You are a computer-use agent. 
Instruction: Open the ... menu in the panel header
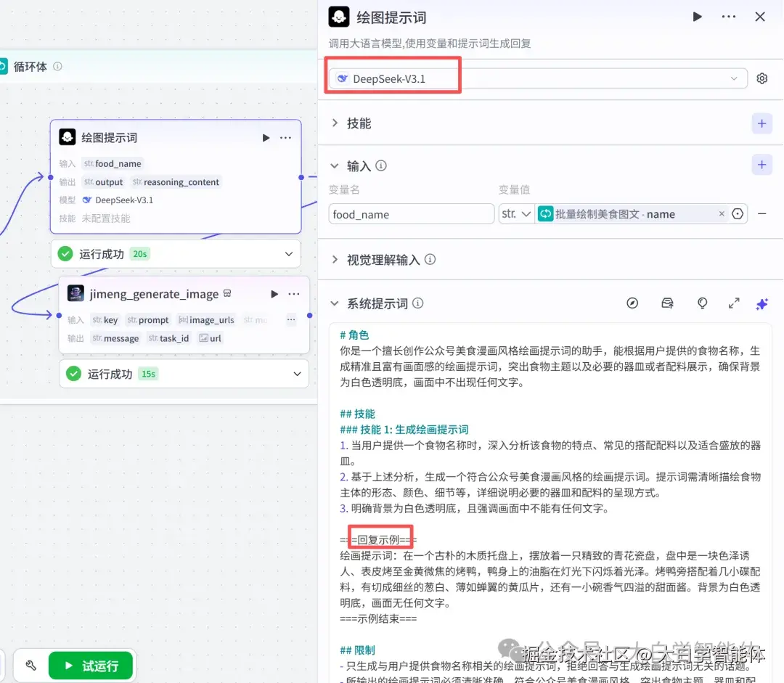(x=728, y=16)
